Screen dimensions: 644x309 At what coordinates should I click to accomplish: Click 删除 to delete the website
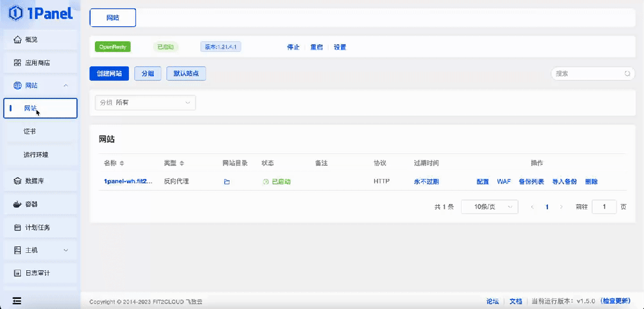(x=592, y=181)
